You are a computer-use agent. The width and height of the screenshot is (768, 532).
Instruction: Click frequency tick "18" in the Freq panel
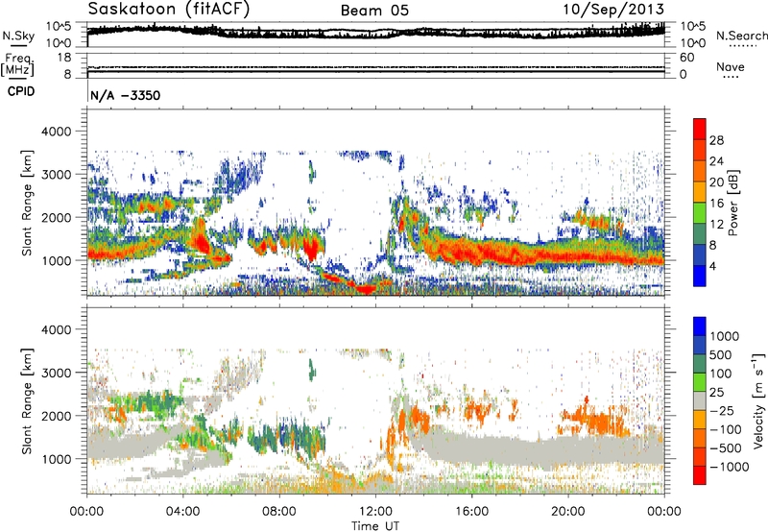click(64, 58)
